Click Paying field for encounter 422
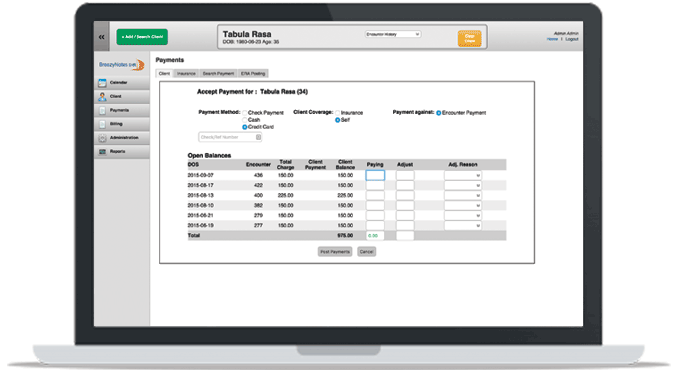This screenshot has width=675, height=370. (x=375, y=185)
